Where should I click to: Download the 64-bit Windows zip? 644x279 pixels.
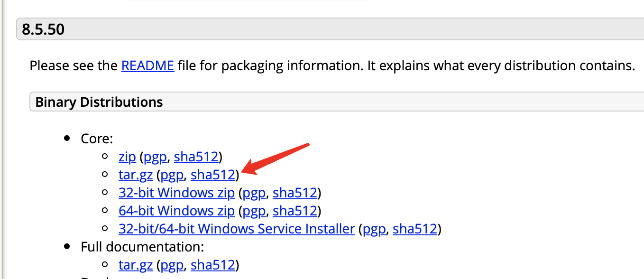(176, 211)
